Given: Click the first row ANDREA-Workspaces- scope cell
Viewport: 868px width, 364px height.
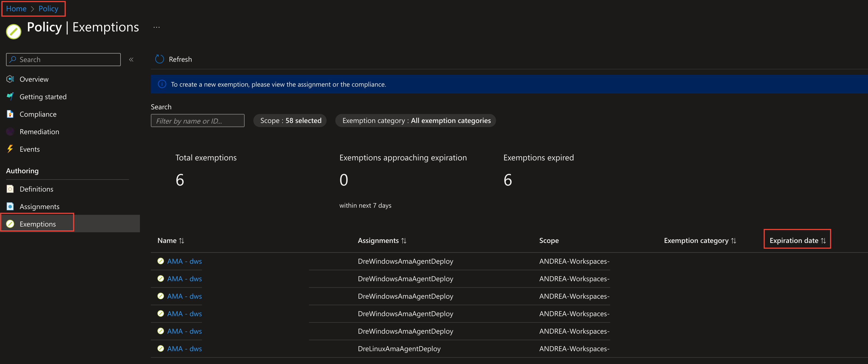Looking at the screenshot, I should (x=574, y=262).
